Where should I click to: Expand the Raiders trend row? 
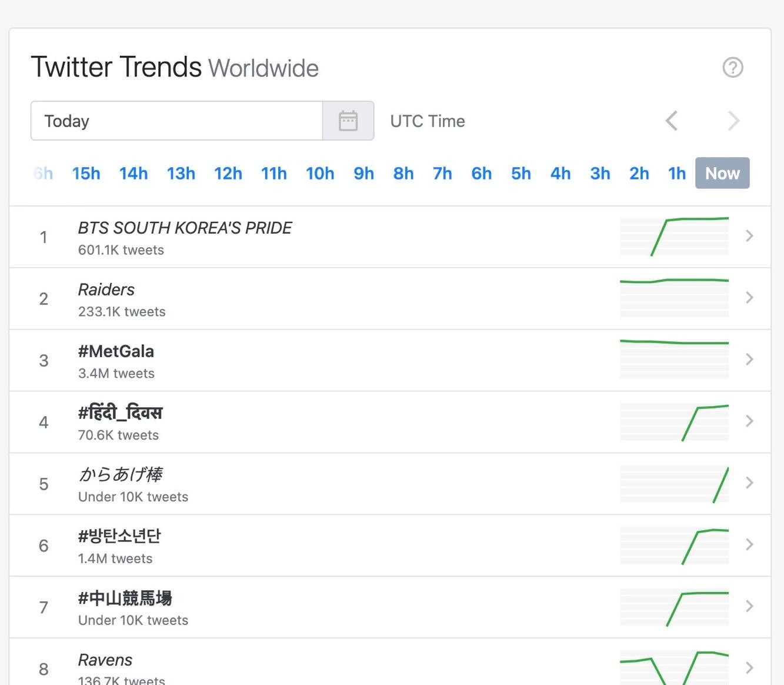(x=749, y=298)
